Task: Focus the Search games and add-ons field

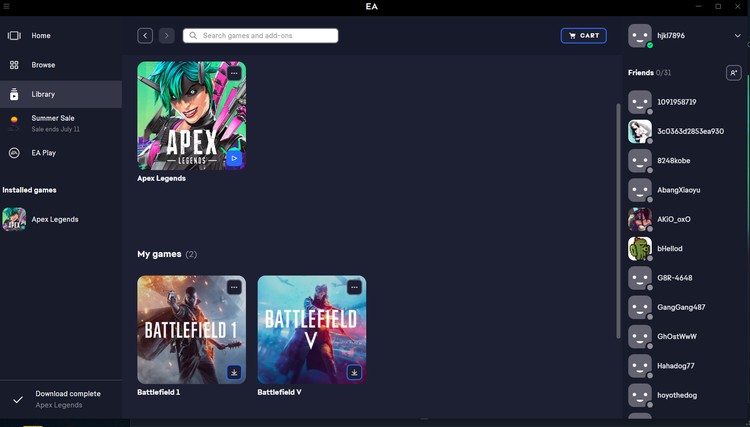Action: tap(260, 35)
